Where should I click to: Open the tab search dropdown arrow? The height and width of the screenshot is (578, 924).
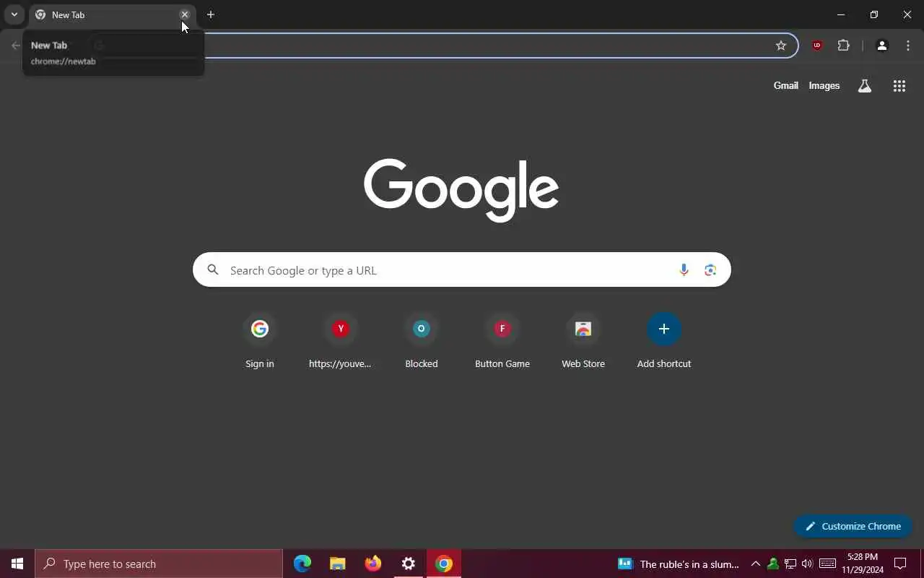(14, 14)
